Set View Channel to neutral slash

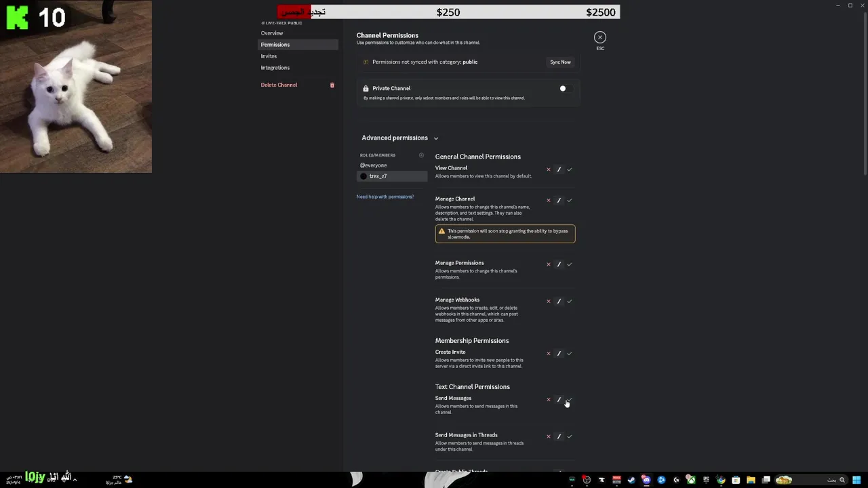[559, 169]
